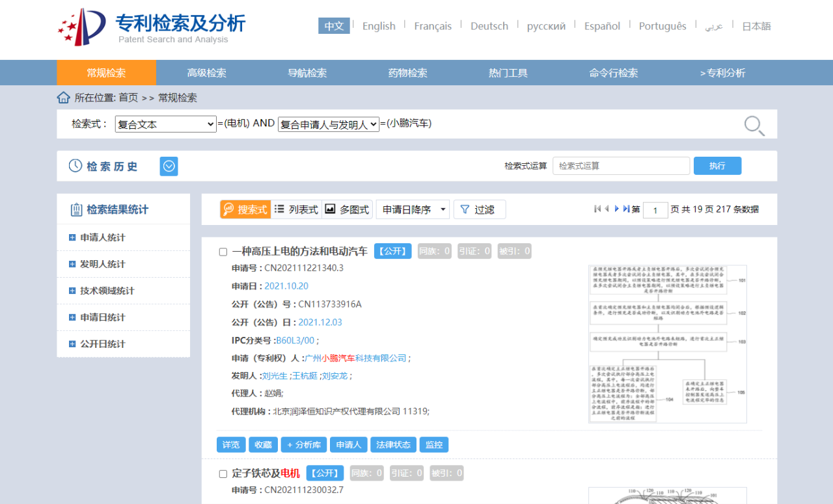Open the >专利分析 tab
The width and height of the screenshot is (833, 504).
click(x=722, y=73)
